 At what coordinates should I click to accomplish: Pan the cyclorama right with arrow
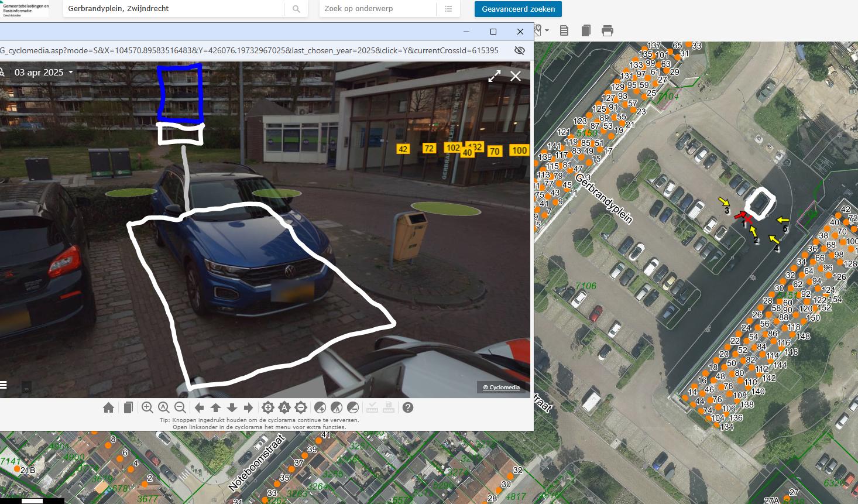click(248, 408)
